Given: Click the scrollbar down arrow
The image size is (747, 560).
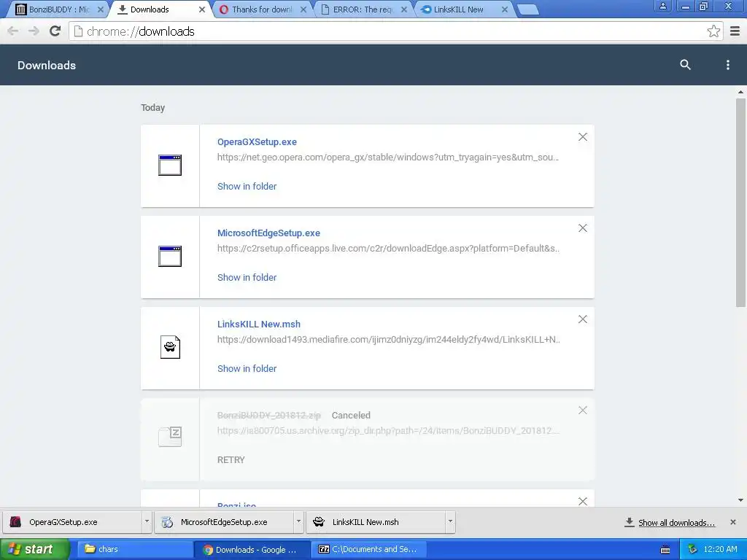Looking at the screenshot, I should 740,500.
